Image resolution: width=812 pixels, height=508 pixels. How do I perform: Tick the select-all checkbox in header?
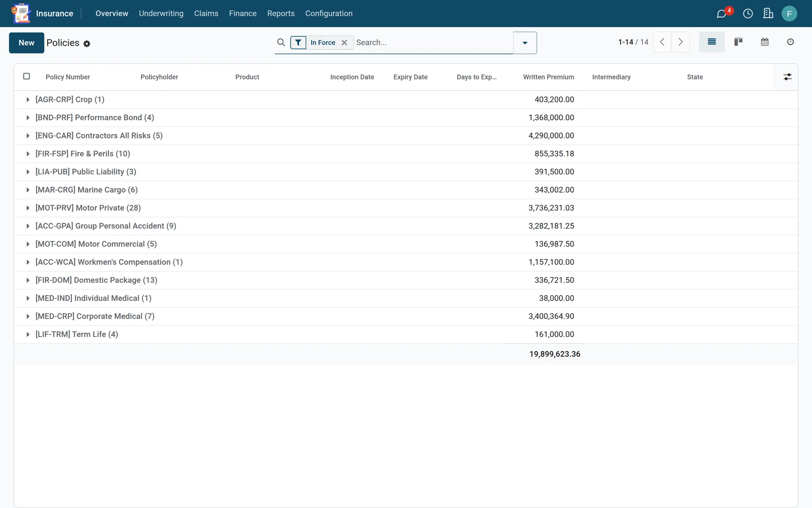(x=27, y=76)
